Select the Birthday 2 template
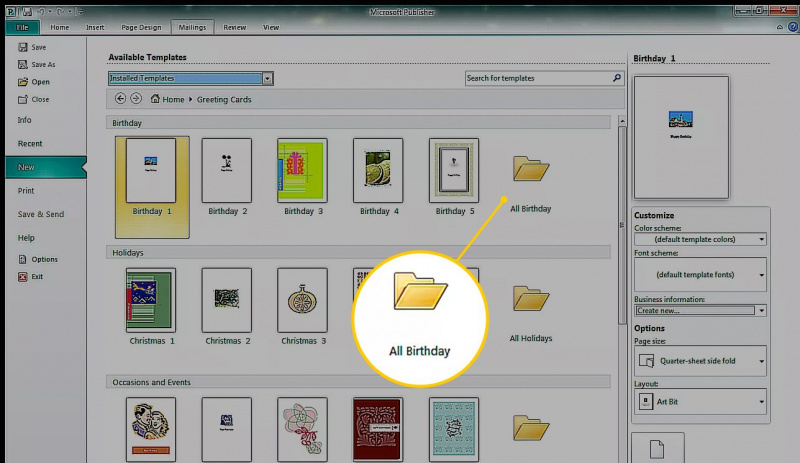Viewport: 800px width, 463px height. coord(227,177)
